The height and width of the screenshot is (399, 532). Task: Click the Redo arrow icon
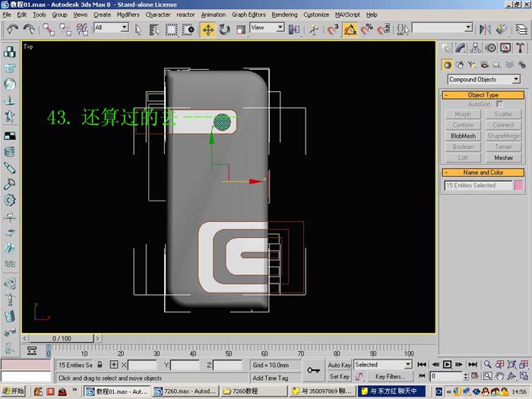tap(29, 30)
